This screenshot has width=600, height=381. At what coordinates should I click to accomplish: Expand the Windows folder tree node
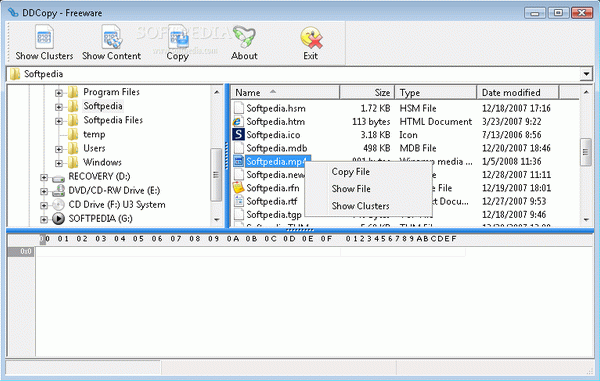(x=59, y=163)
